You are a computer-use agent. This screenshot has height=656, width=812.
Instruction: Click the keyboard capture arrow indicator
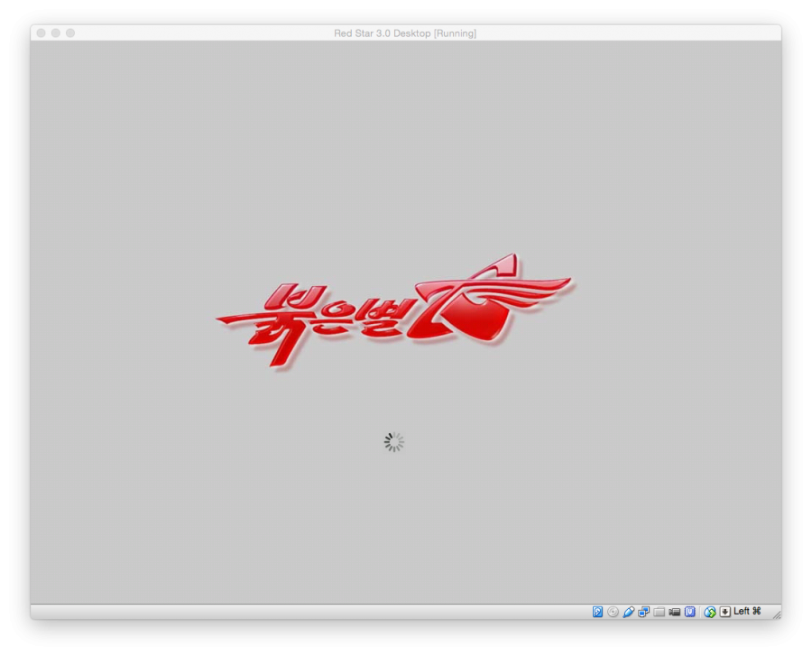(x=724, y=612)
